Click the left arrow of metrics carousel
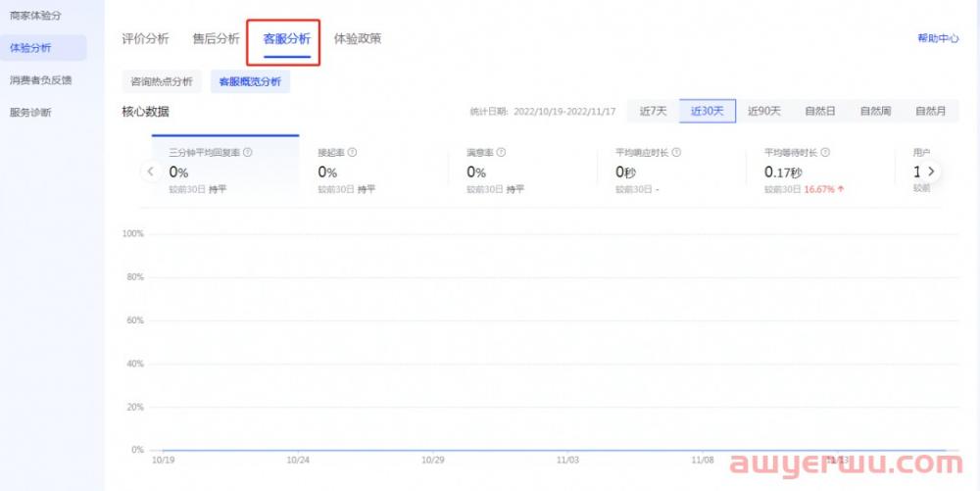This screenshot has width=980, height=491. point(150,172)
